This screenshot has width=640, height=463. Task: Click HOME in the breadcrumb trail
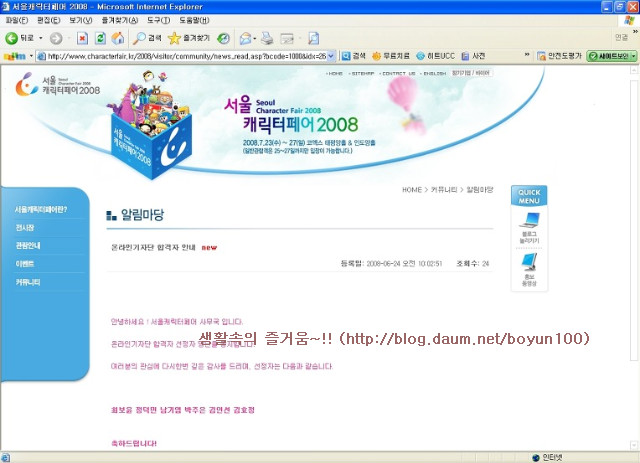click(412, 190)
